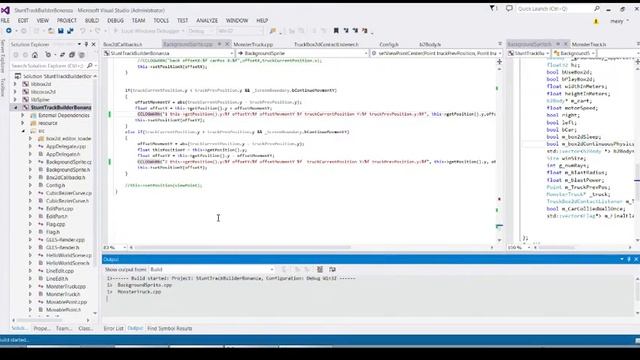The height and width of the screenshot is (360, 640).
Task: Expand the libbox2d project node
Action: point(16,84)
